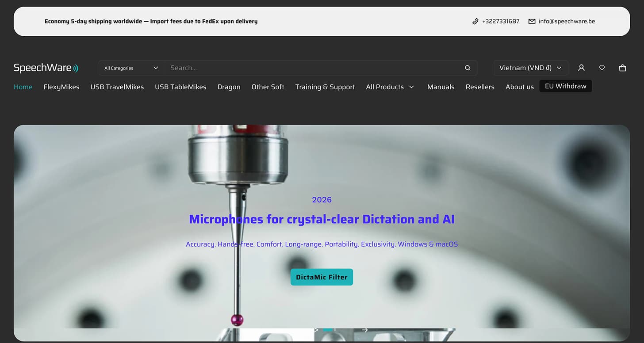The height and width of the screenshot is (343, 644).
Task: Go to the Home menu item
Action: (x=23, y=87)
